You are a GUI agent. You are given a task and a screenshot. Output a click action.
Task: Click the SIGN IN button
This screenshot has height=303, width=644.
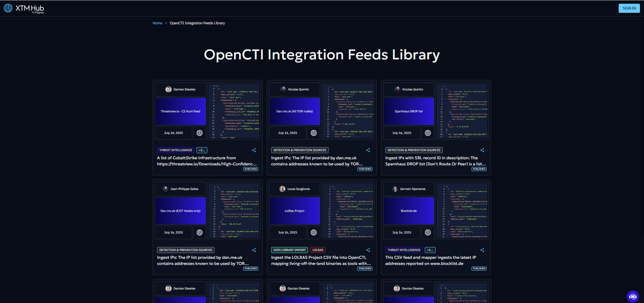(629, 8)
